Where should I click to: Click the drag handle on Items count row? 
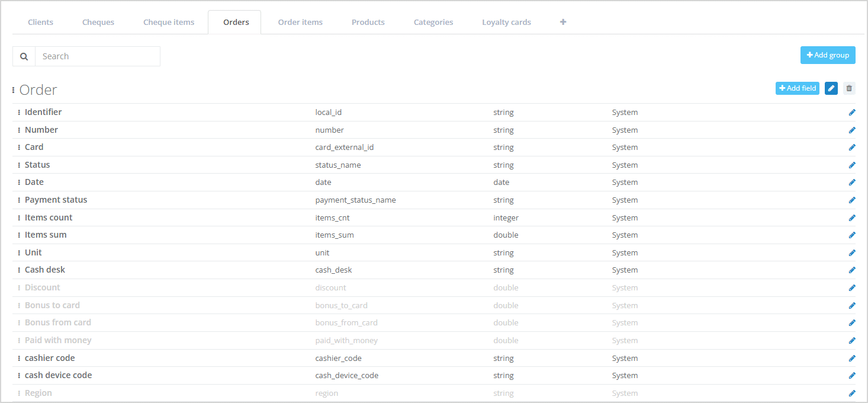tap(19, 218)
